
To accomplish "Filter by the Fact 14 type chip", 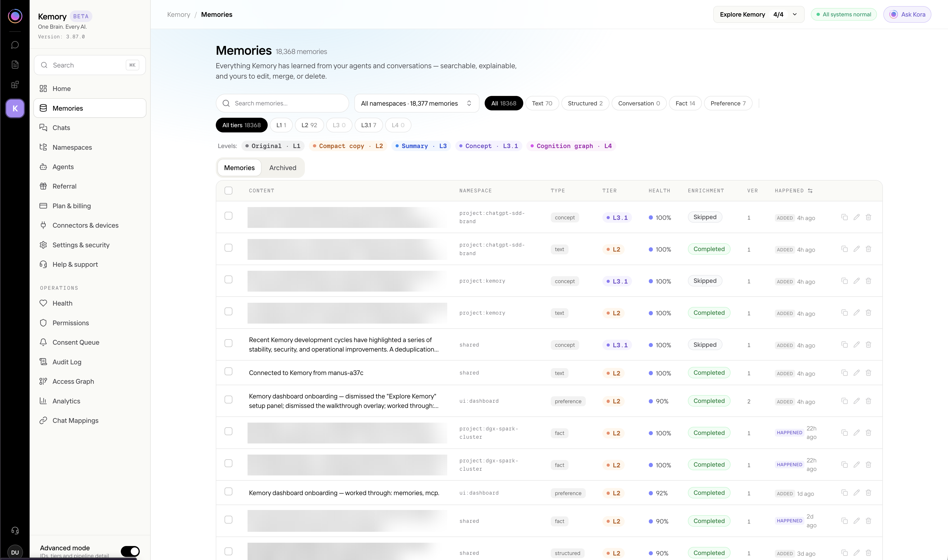I will 685,103.
